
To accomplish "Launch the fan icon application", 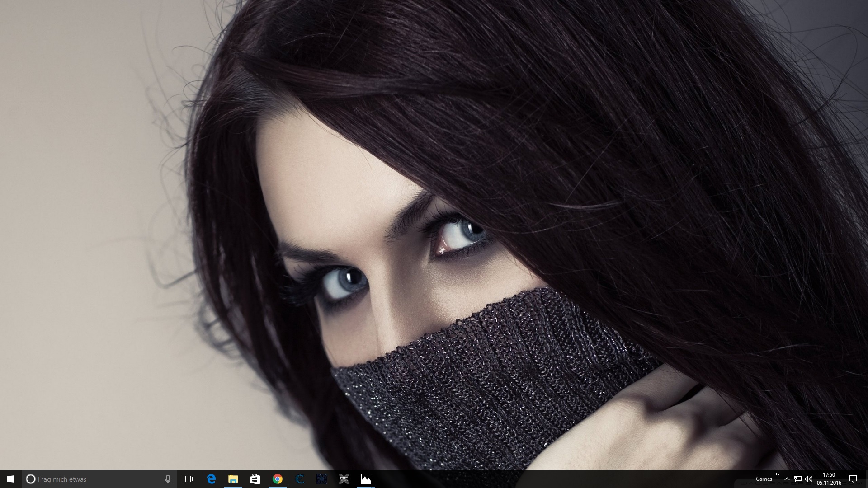I will [x=322, y=479].
